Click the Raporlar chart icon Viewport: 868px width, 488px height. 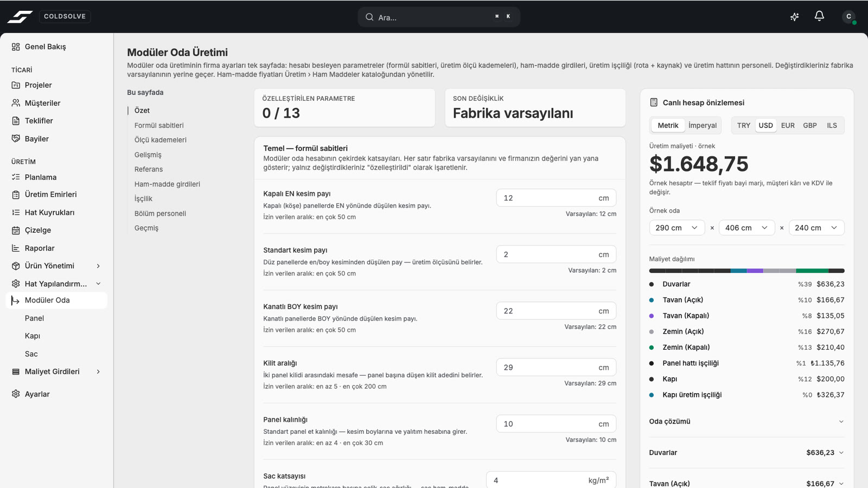pos(16,248)
